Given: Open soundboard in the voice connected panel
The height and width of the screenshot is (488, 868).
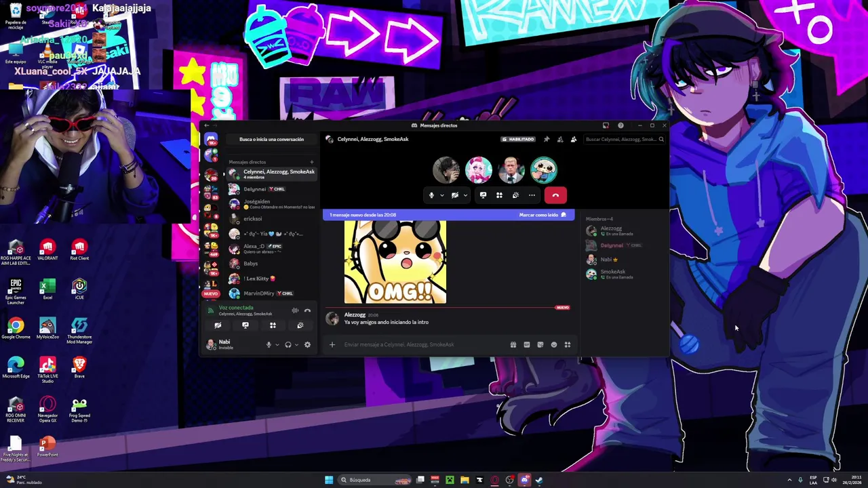Looking at the screenshot, I should (300, 325).
